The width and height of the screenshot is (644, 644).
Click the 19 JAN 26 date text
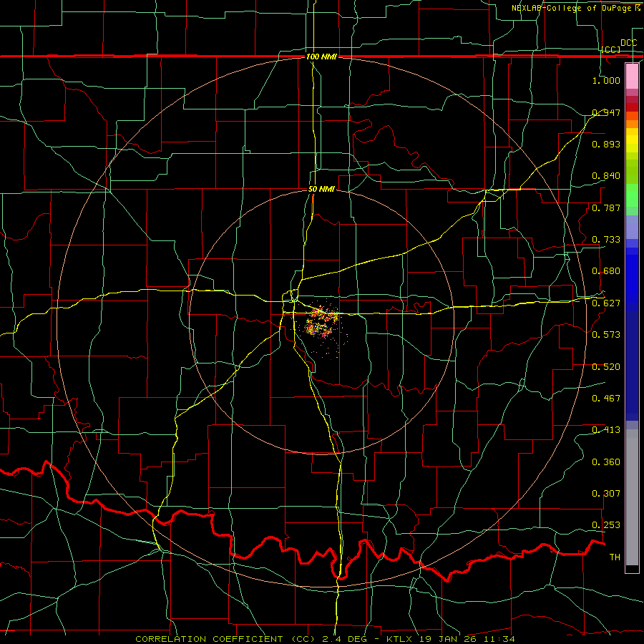(x=448, y=639)
